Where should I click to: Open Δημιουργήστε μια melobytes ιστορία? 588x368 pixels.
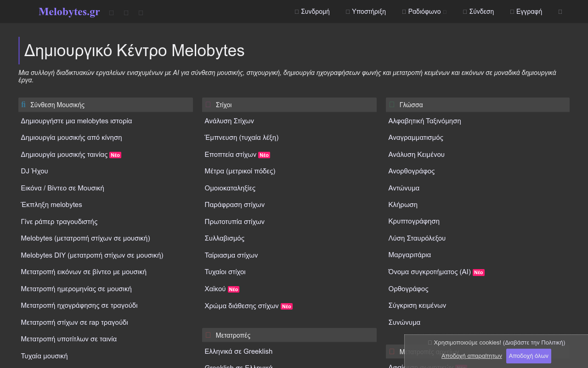76,121
